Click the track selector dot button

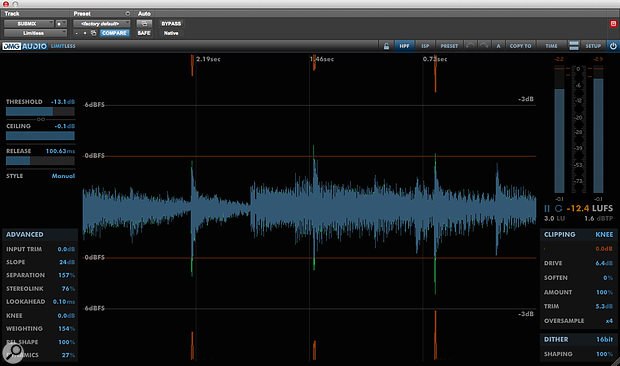[x=61, y=24]
